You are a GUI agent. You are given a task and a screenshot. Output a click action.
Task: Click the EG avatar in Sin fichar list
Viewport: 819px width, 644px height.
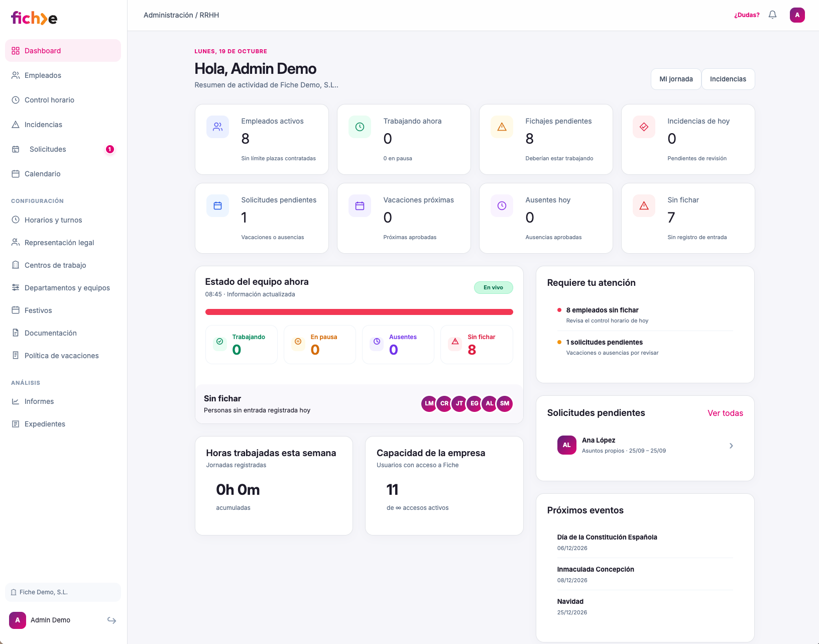[475, 403]
